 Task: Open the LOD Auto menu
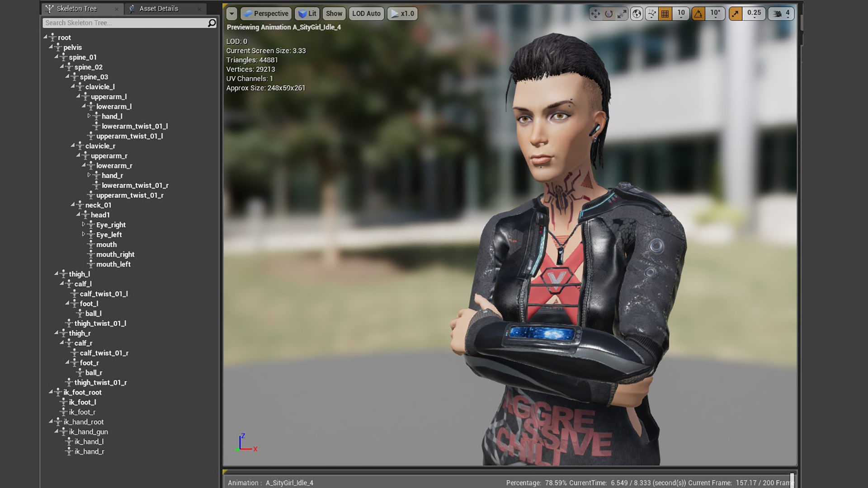coord(366,14)
